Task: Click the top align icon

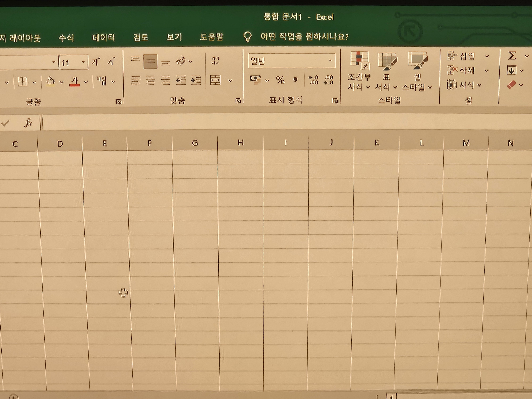Action: tap(135, 59)
